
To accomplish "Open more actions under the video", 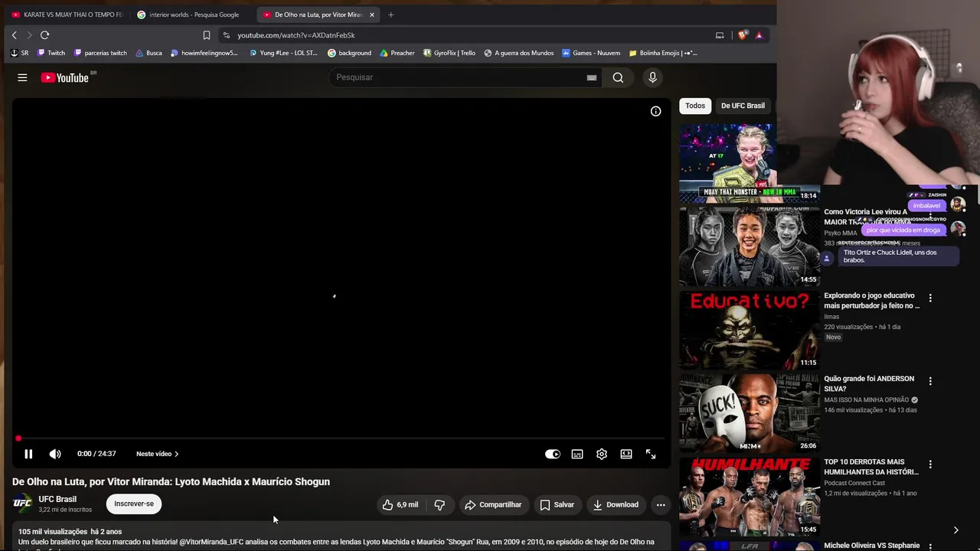I will coord(661,505).
